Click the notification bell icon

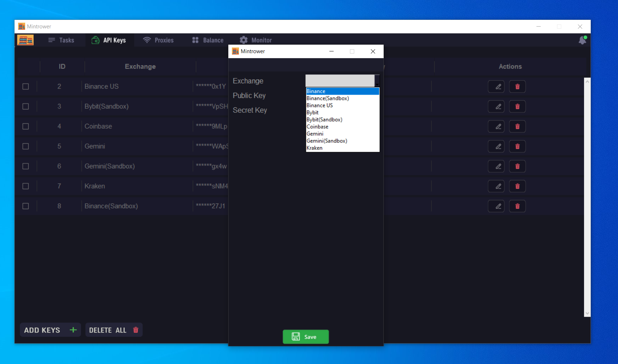(582, 40)
